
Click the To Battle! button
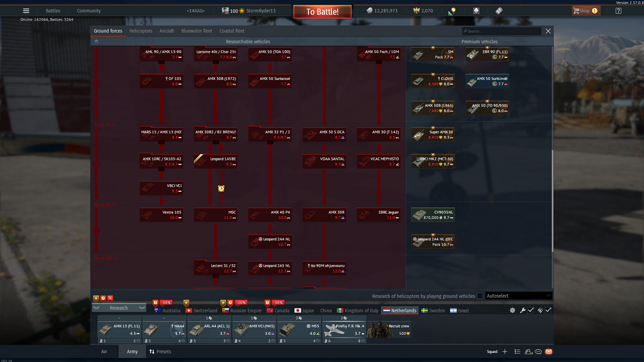coord(323,12)
